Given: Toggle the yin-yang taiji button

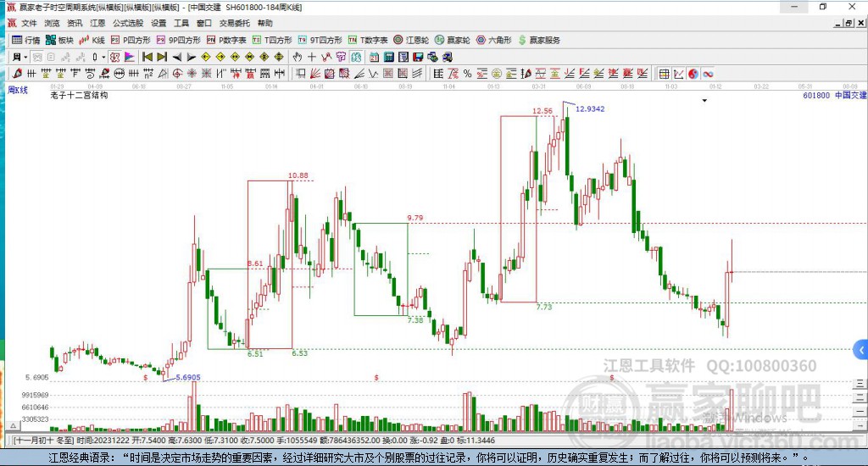Looking at the screenshot, I should pyautogui.click(x=693, y=74).
